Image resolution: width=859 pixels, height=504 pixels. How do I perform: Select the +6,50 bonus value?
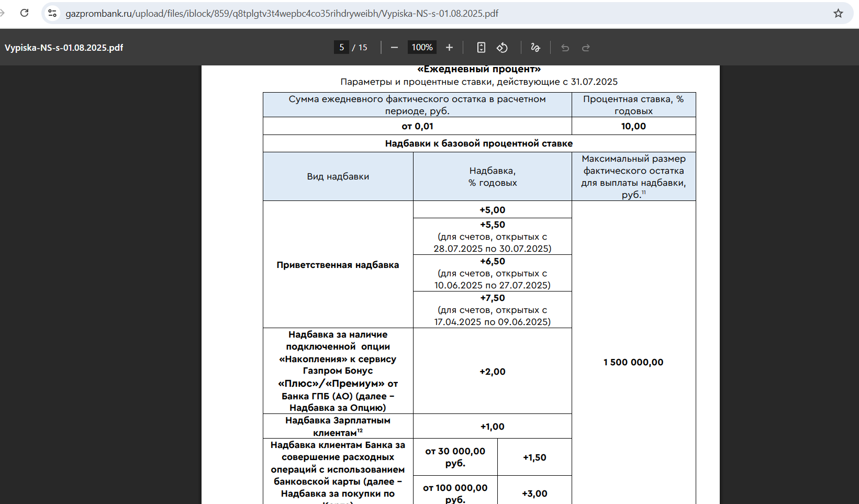point(493,261)
